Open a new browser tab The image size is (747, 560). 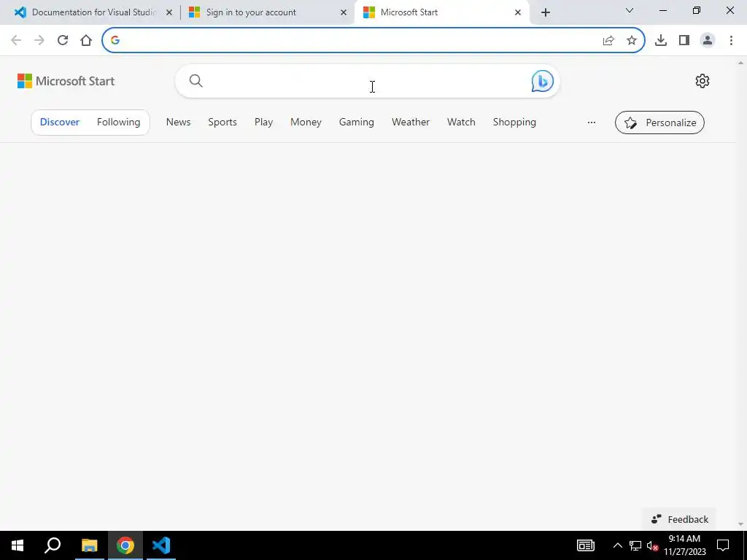pyautogui.click(x=546, y=12)
